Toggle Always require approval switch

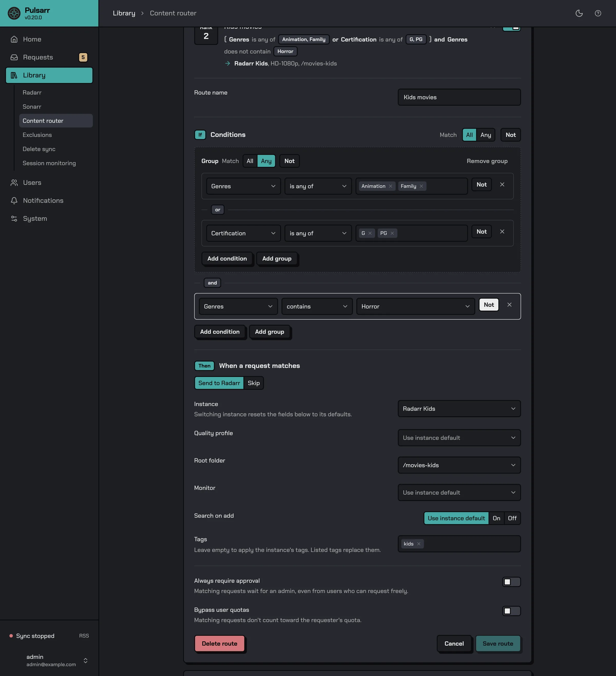(512, 582)
